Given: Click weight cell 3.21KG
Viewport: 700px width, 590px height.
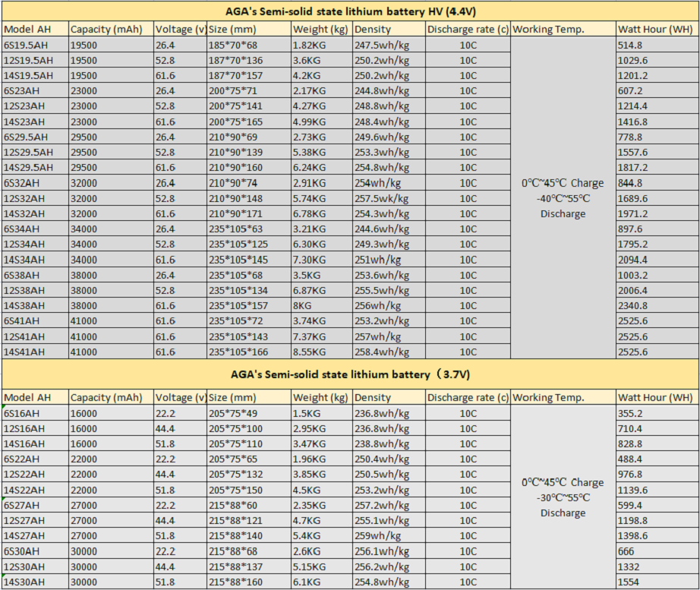Looking at the screenshot, I should pos(322,229).
